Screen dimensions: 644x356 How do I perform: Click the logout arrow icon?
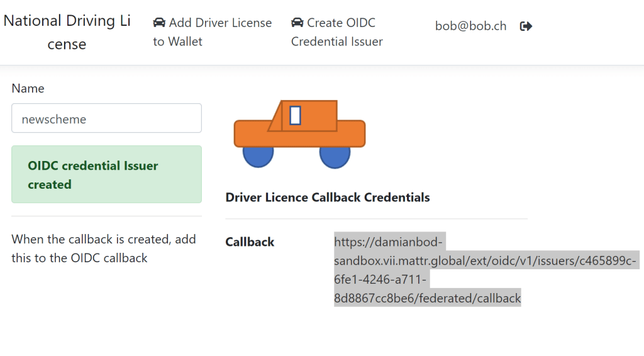pos(526,26)
